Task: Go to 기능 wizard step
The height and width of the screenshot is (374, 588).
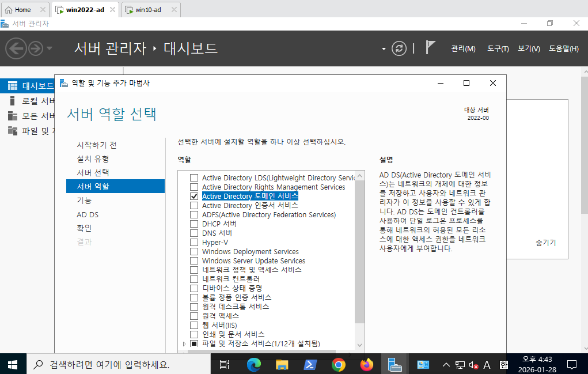Action: (x=84, y=201)
